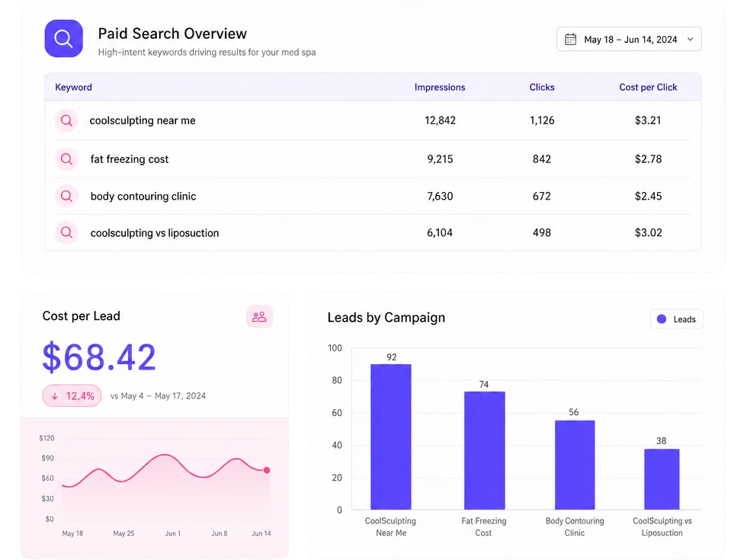Click the 12.4% decrease badge
Image resolution: width=747 pixels, height=560 pixels.
click(72, 395)
